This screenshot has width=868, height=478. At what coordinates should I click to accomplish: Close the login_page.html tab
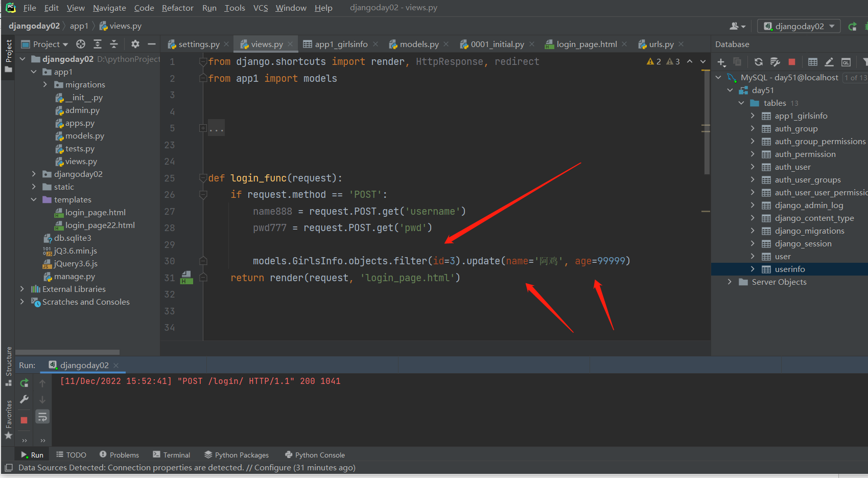(624, 44)
